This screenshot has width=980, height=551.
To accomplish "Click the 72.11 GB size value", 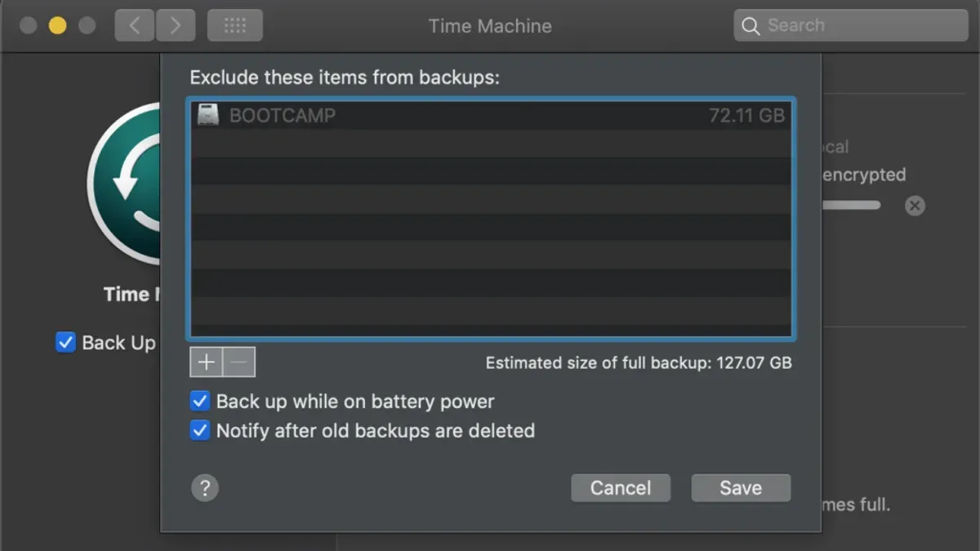I will (x=746, y=115).
